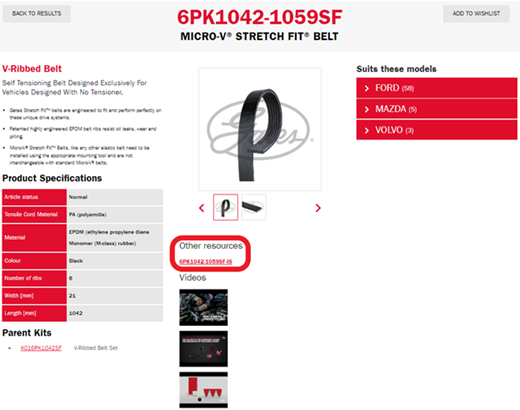The width and height of the screenshot is (520, 410).
Task: Play the second video thumbnail
Action: tap(203, 349)
